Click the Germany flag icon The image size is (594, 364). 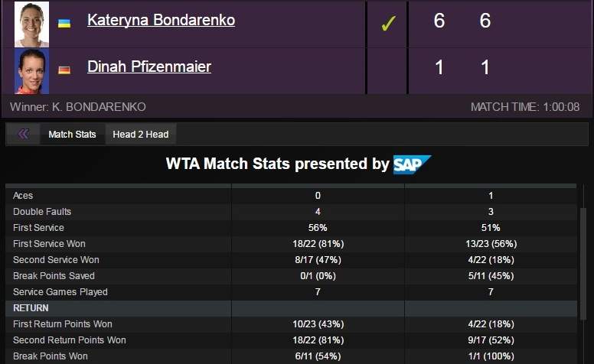(x=64, y=70)
